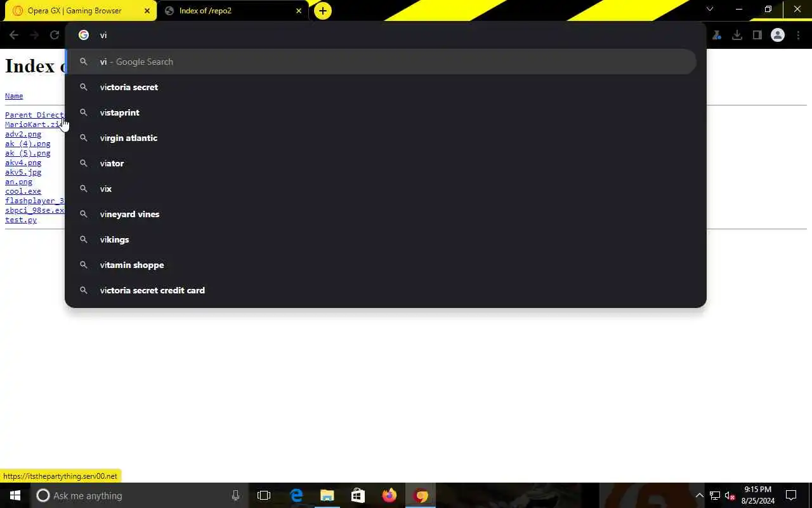
Task: Select 'virgin atlantic' suggestion
Action: click(382, 138)
